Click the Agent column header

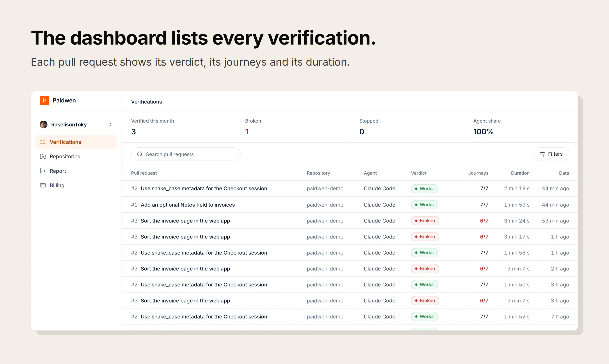point(370,173)
